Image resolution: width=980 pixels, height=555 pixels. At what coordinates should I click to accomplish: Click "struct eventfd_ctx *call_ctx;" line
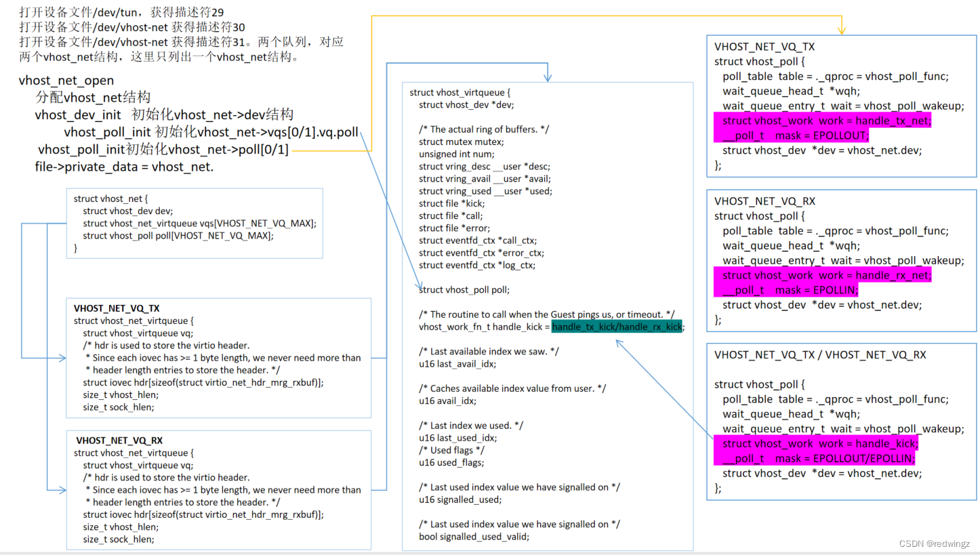[x=478, y=240]
